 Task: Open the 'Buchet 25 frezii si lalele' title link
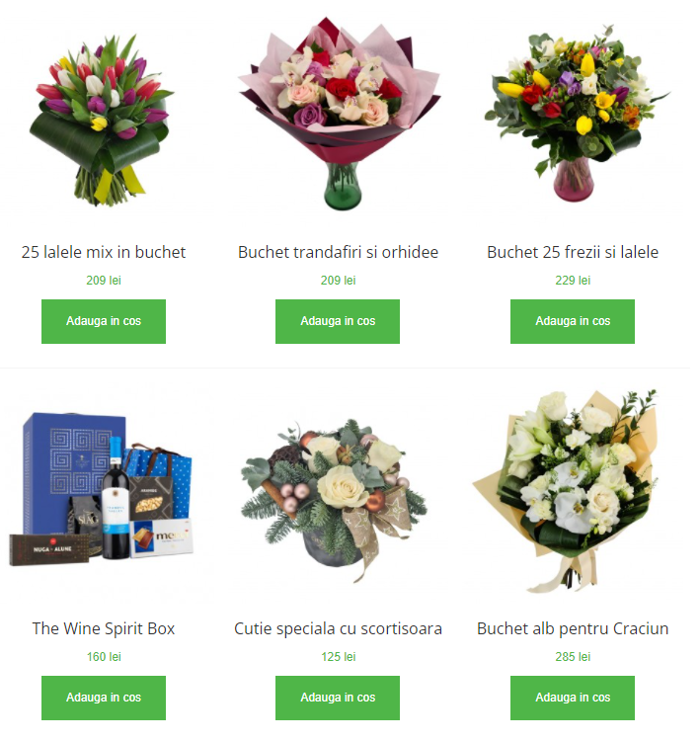[573, 252]
